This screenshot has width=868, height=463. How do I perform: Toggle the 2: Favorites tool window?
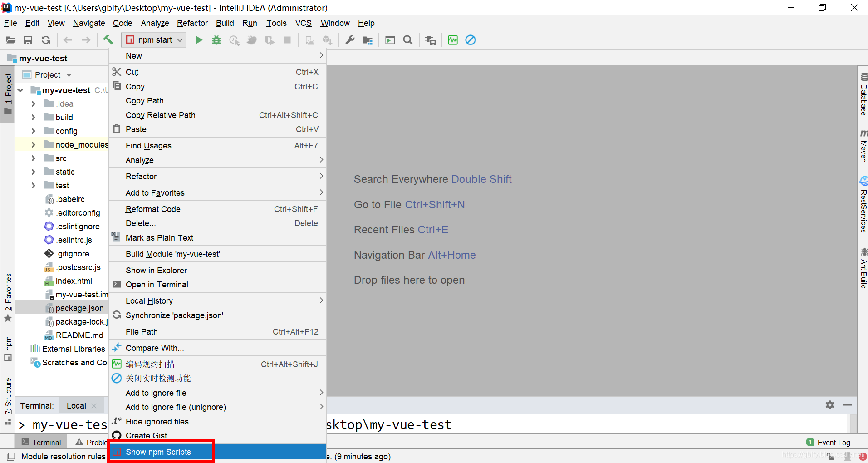click(8, 297)
